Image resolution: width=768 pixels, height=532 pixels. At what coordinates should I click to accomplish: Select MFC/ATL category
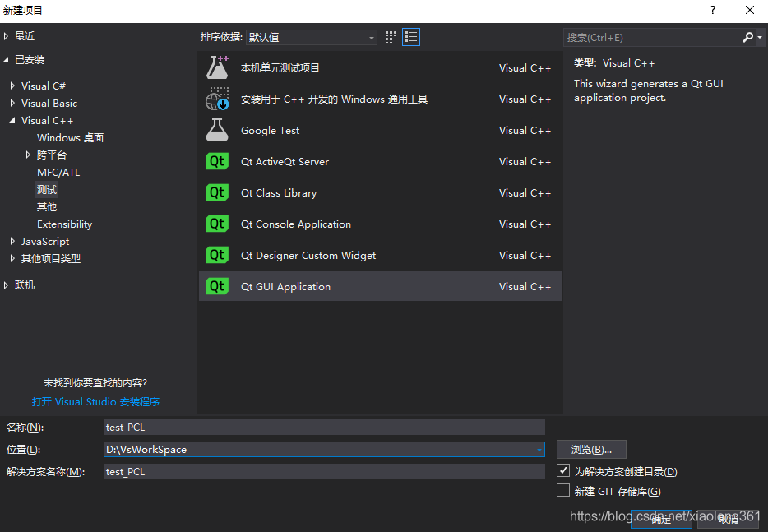58,172
